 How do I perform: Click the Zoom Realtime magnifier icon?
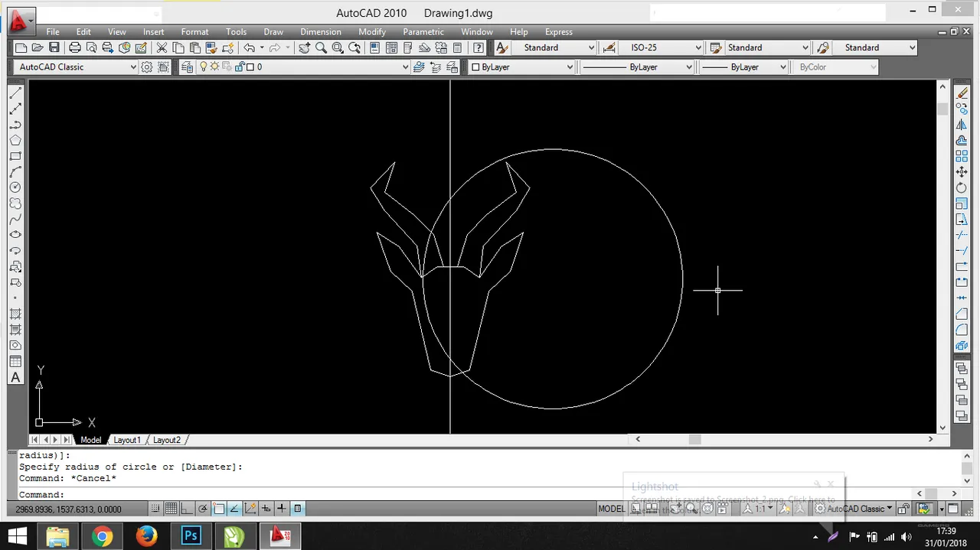tap(321, 47)
